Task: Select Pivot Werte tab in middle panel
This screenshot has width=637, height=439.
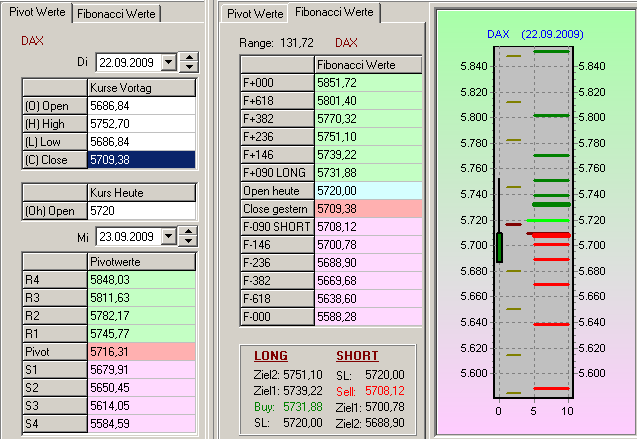Action: coord(255,14)
